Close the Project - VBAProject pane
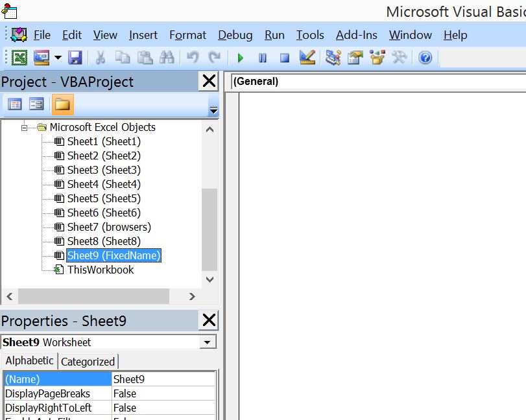This screenshot has width=526, height=420. click(209, 81)
